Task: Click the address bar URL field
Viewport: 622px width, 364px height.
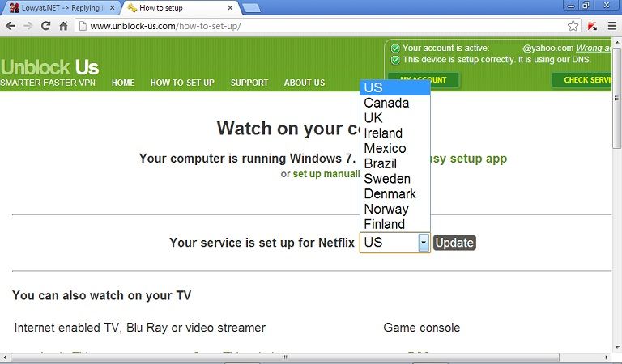Action: click(x=324, y=26)
